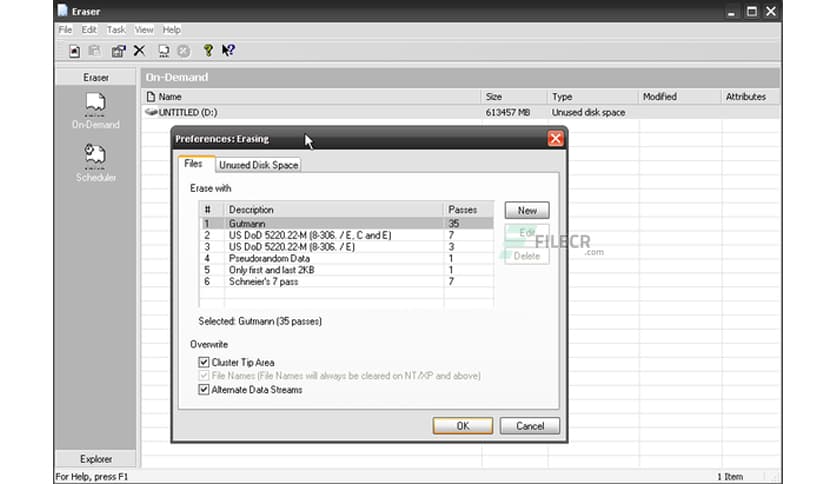The width and height of the screenshot is (836, 484).
Task: Sort the file list by Modified
Action: click(680, 96)
